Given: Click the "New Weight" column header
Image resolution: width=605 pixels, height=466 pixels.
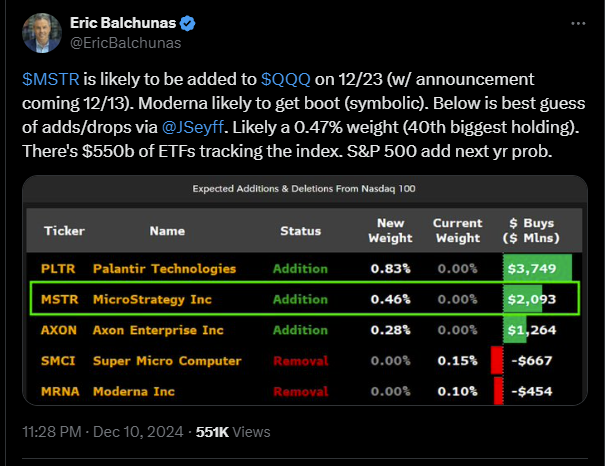Looking at the screenshot, I should point(390,231).
